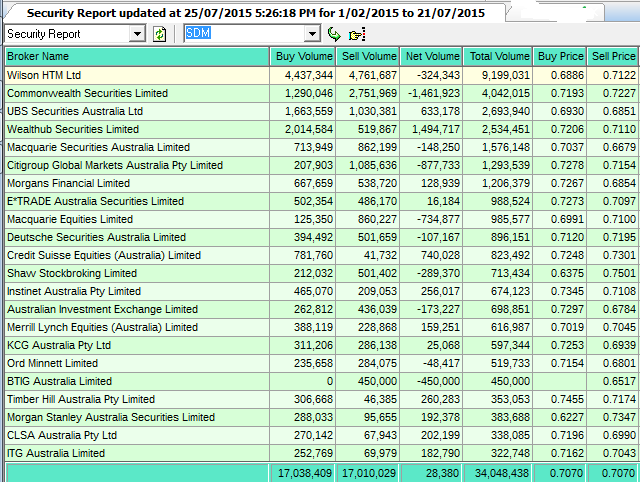Viewport: 640px width, 482px height.
Task: Click total net volume 28,380
Action: pyautogui.click(x=442, y=473)
